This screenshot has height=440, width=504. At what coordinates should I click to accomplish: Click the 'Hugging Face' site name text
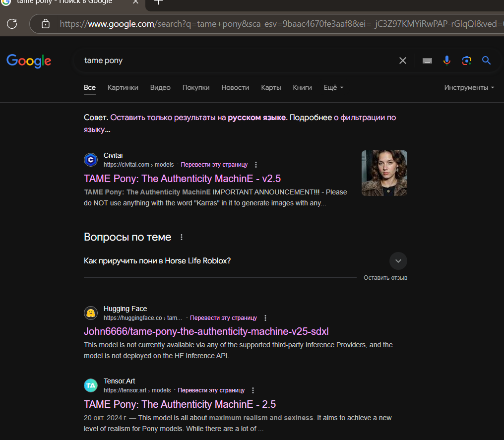[x=126, y=309]
